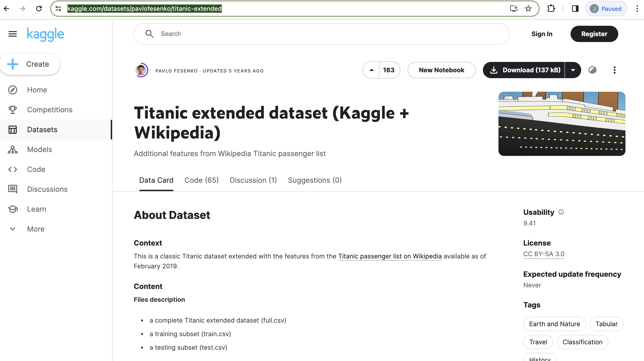This screenshot has height=361, width=644.
Task: Open the dataset three-dot options menu
Action: click(x=614, y=70)
